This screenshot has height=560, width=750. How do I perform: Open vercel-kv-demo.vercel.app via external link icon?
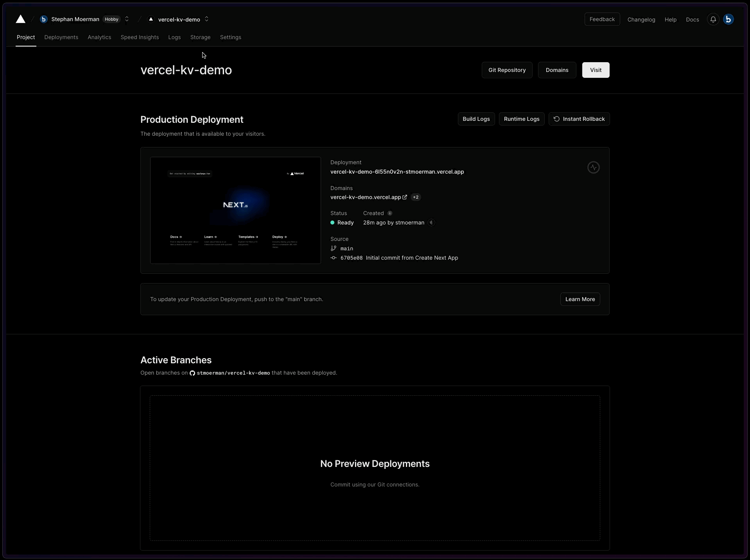click(404, 197)
